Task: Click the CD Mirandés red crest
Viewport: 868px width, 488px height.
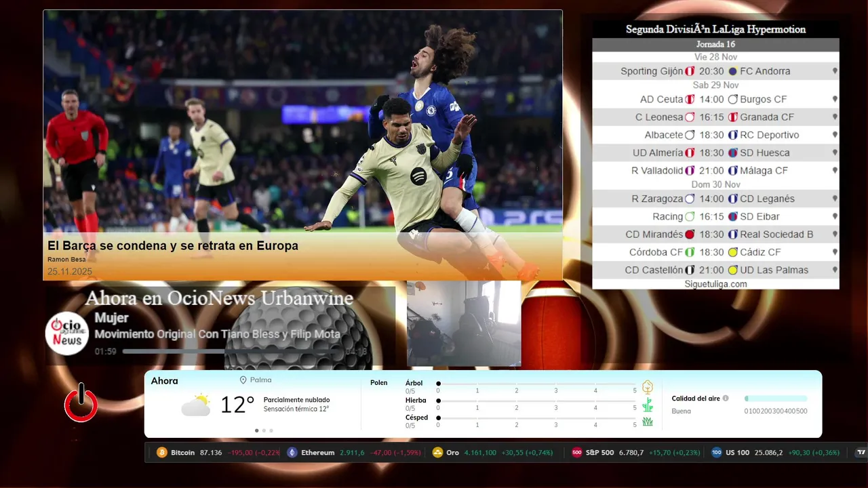Action: (690, 235)
